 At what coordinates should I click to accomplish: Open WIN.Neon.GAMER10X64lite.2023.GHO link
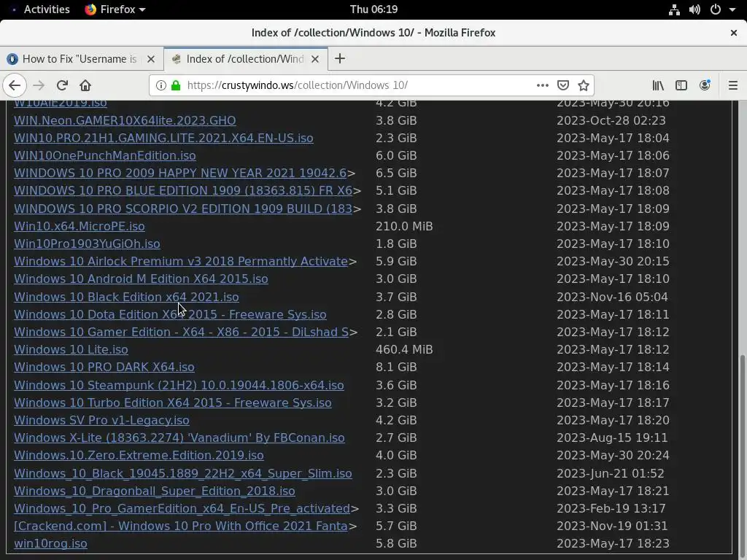[125, 120]
